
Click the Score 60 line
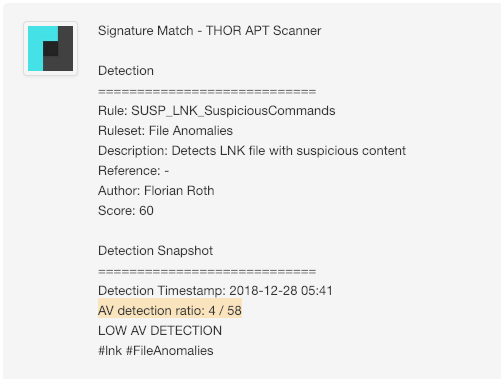coord(126,211)
